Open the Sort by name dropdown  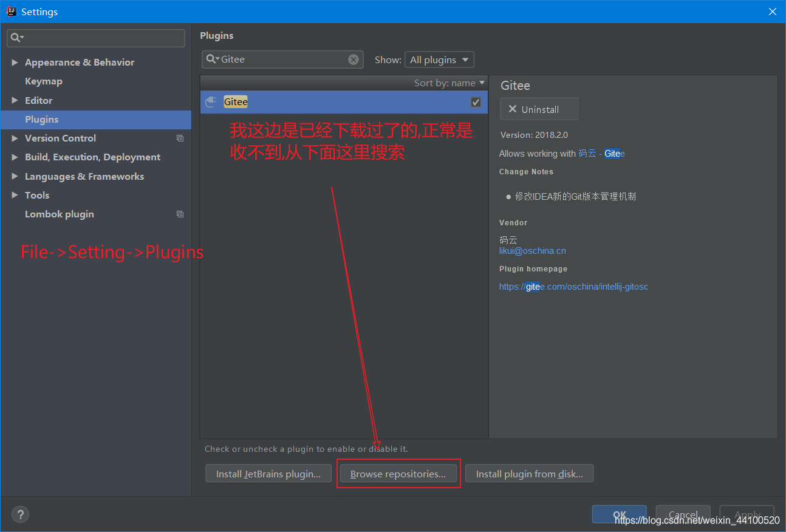449,83
